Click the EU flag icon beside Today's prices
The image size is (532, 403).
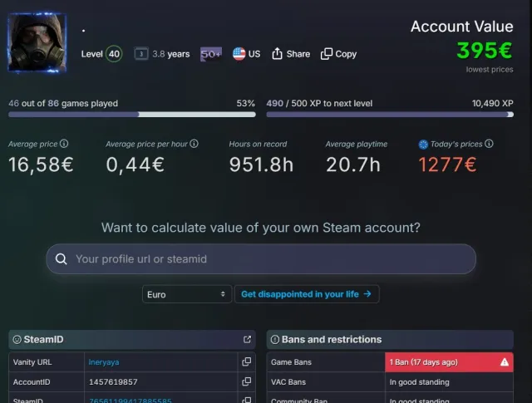[x=423, y=145]
